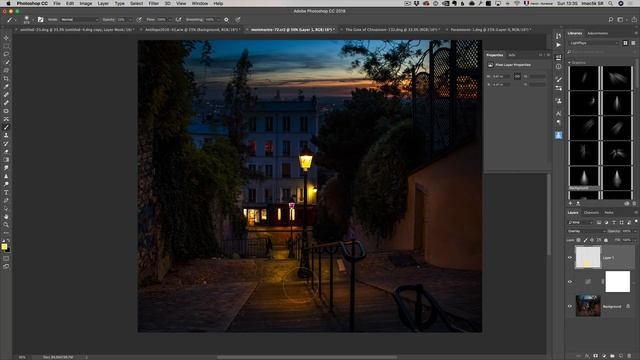Image resolution: width=640 pixels, height=360 pixels.
Task: Add a layer mask icon
Action: pos(596,356)
